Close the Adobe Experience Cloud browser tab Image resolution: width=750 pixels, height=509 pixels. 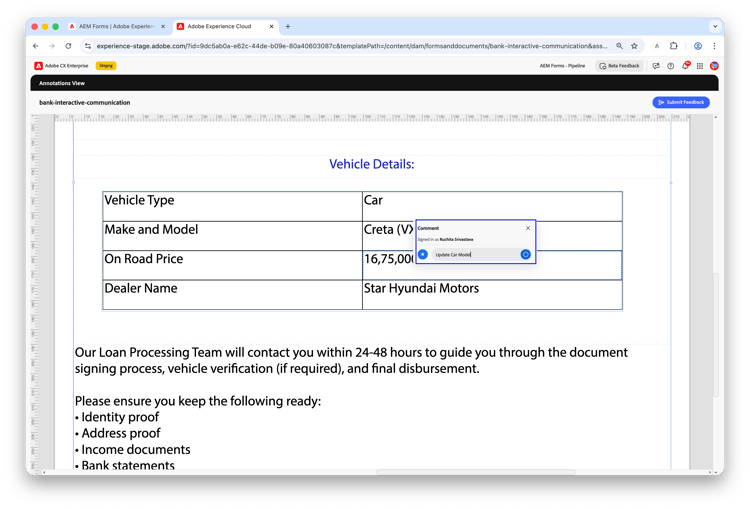click(271, 27)
